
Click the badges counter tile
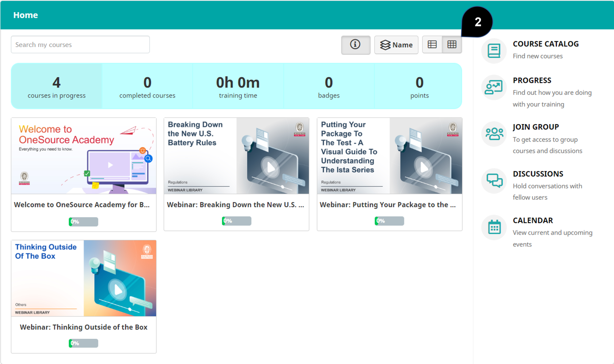click(328, 86)
